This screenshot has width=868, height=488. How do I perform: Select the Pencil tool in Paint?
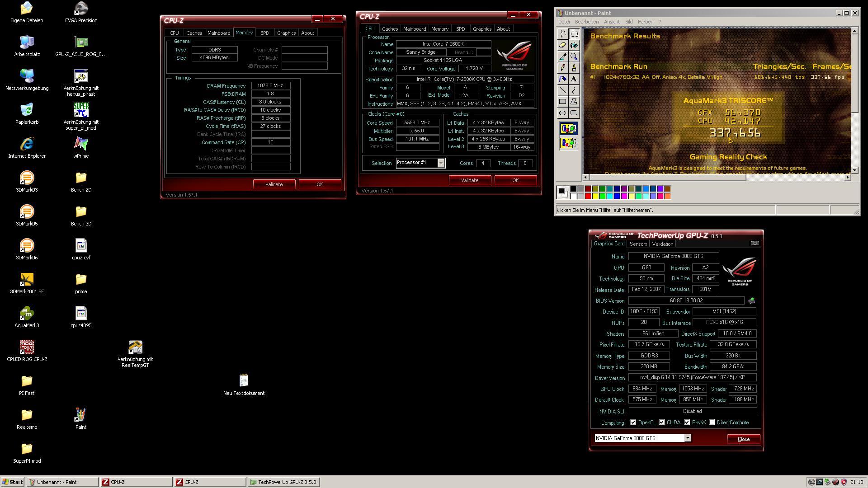pyautogui.click(x=562, y=68)
